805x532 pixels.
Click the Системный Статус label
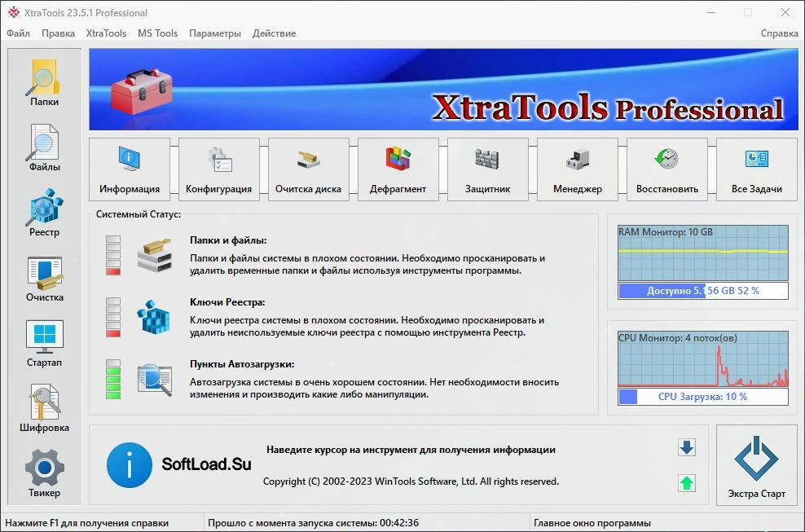click(138, 214)
